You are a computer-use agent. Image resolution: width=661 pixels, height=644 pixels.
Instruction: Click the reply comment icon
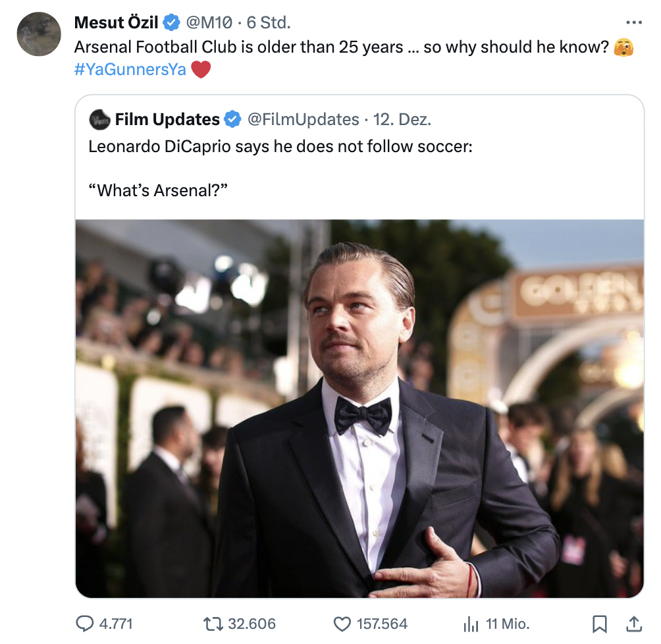coord(86,623)
